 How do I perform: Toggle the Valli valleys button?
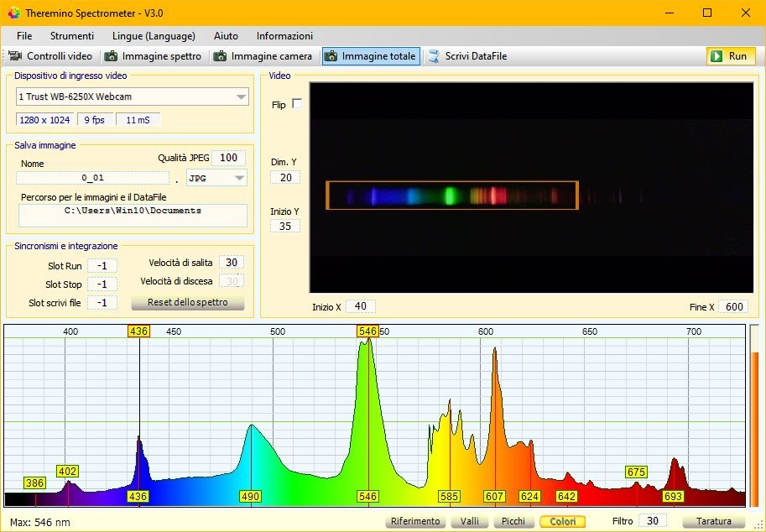point(470,521)
